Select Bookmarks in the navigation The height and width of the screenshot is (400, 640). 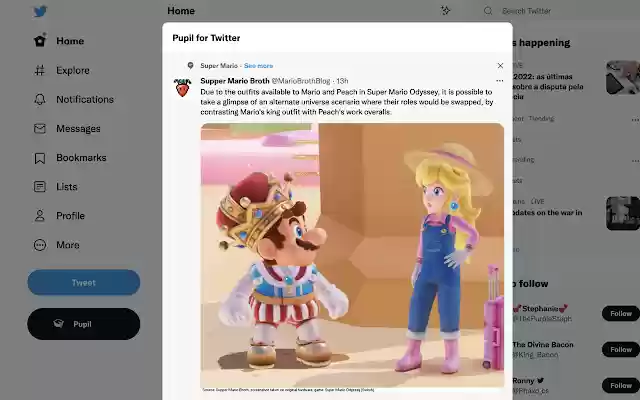point(81,158)
